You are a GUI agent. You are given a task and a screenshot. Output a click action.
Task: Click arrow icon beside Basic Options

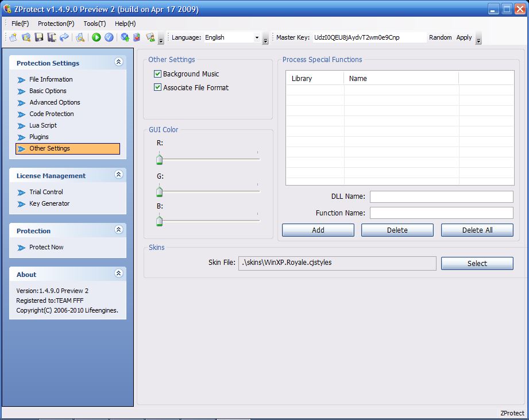pos(21,91)
